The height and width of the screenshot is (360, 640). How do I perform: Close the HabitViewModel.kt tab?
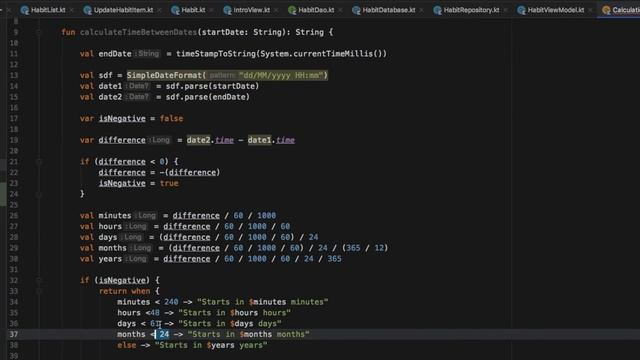click(x=590, y=10)
